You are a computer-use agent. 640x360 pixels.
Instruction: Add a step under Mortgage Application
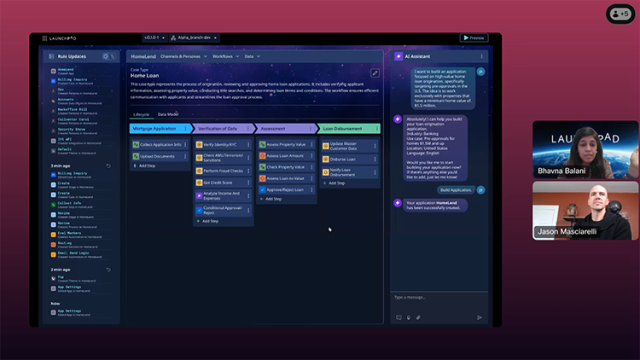tap(145, 166)
